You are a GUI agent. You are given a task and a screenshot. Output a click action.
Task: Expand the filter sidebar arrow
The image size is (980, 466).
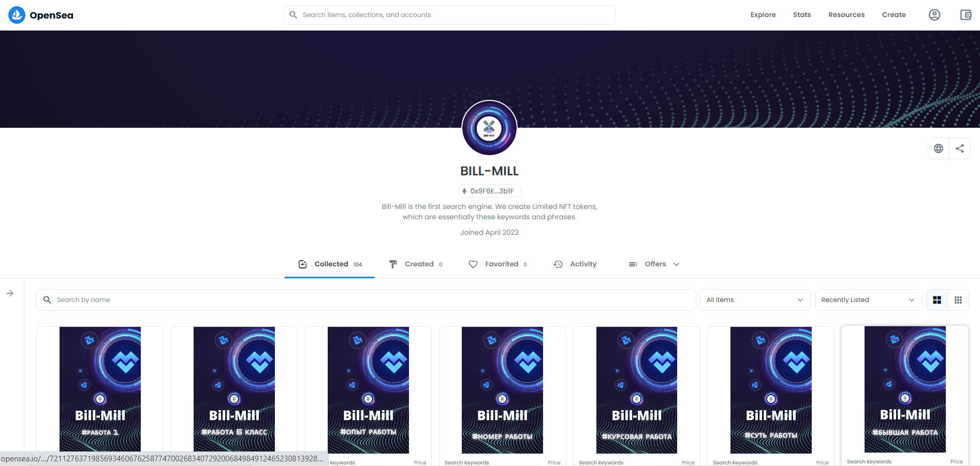coord(10,293)
